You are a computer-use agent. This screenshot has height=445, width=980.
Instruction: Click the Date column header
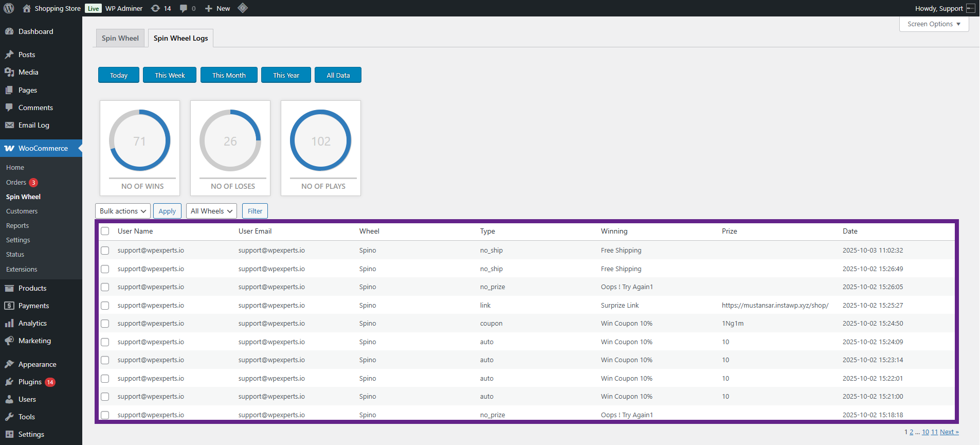850,231
